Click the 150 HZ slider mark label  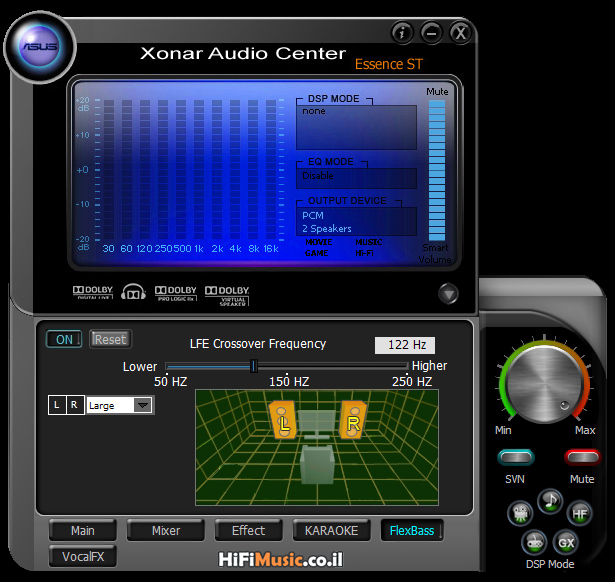coord(289,381)
